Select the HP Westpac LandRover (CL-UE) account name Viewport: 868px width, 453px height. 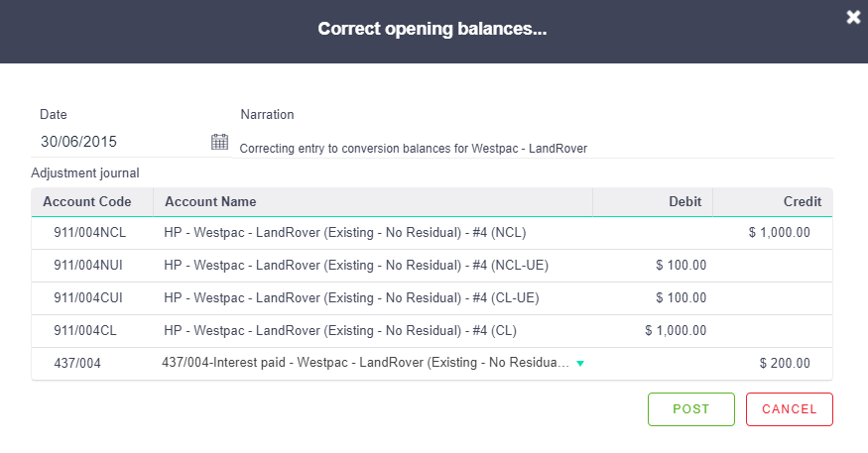click(351, 298)
